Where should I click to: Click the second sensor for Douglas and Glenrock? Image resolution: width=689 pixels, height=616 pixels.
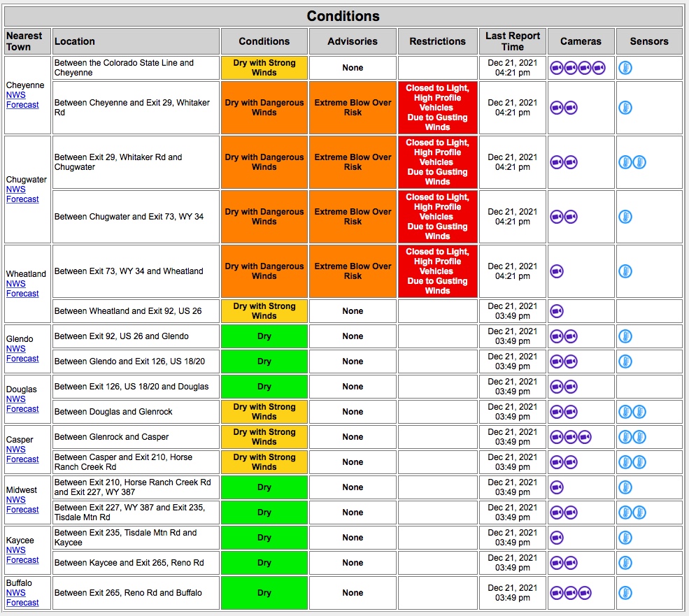coord(639,412)
